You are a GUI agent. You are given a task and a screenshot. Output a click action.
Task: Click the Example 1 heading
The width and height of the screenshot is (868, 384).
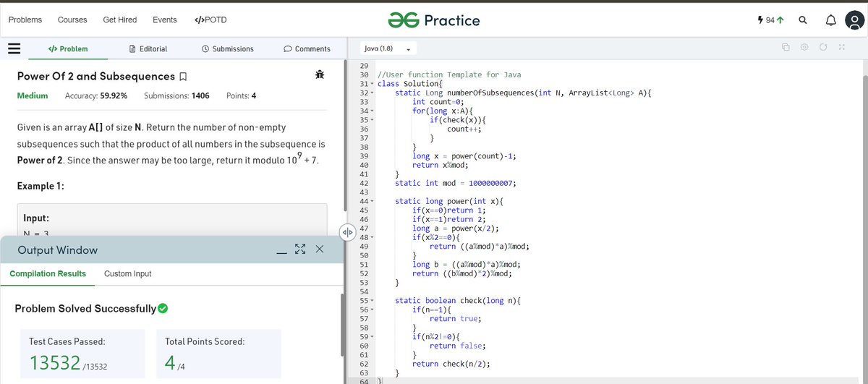41,187
